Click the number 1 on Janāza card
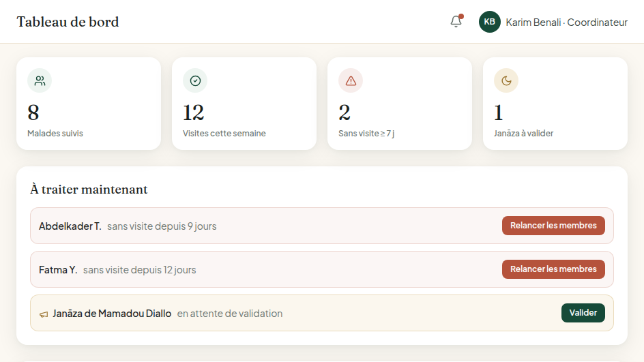Image resolution: width=644 pixels, height=362 pixels. (x=499, y=112)
